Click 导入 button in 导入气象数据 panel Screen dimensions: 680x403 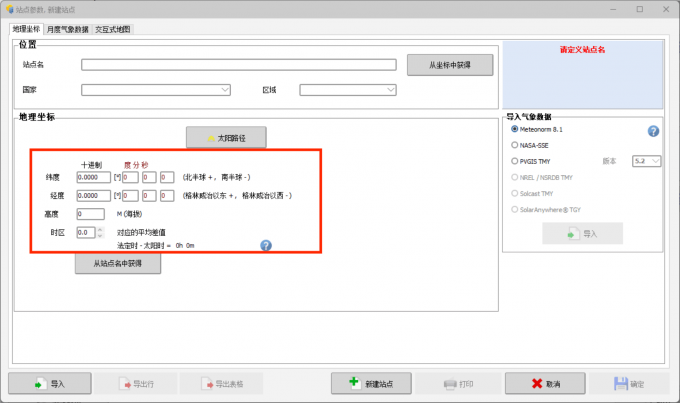(582, 234)
